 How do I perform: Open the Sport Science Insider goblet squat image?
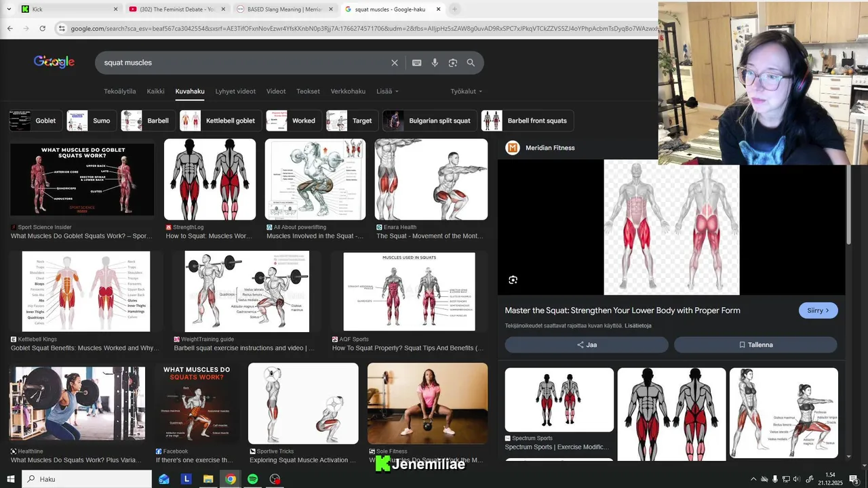[82, 180]
